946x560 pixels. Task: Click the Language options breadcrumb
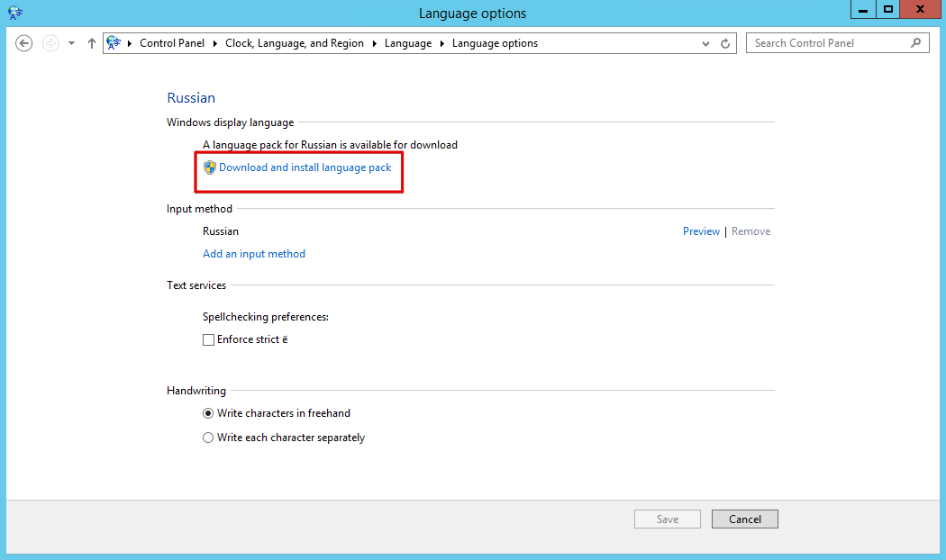point(495,43)
